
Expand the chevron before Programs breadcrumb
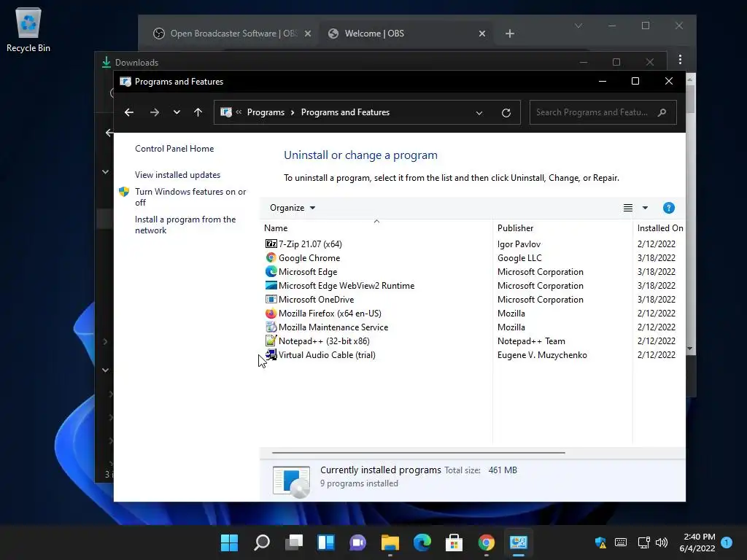(239, 112)
